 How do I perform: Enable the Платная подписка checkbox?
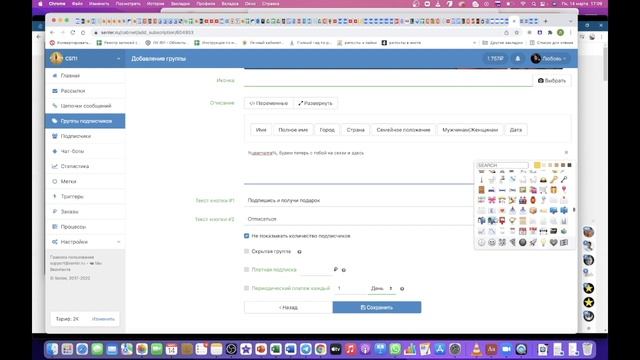coord(247,269)
